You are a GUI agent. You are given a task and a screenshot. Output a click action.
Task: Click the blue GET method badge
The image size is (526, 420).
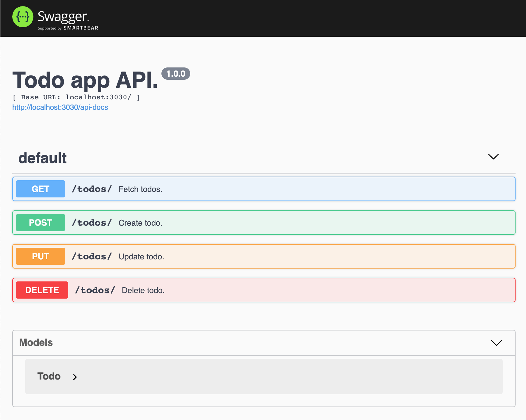click(41, 189)
